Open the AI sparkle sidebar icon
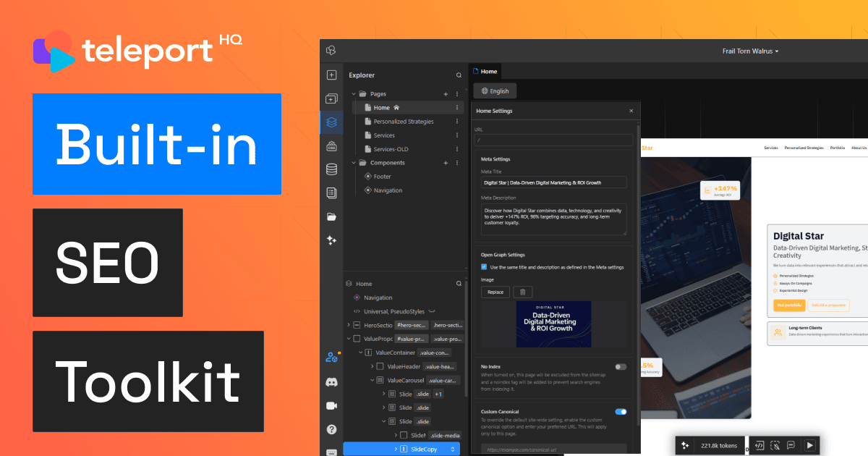The image size is (868, 456). 331,240
